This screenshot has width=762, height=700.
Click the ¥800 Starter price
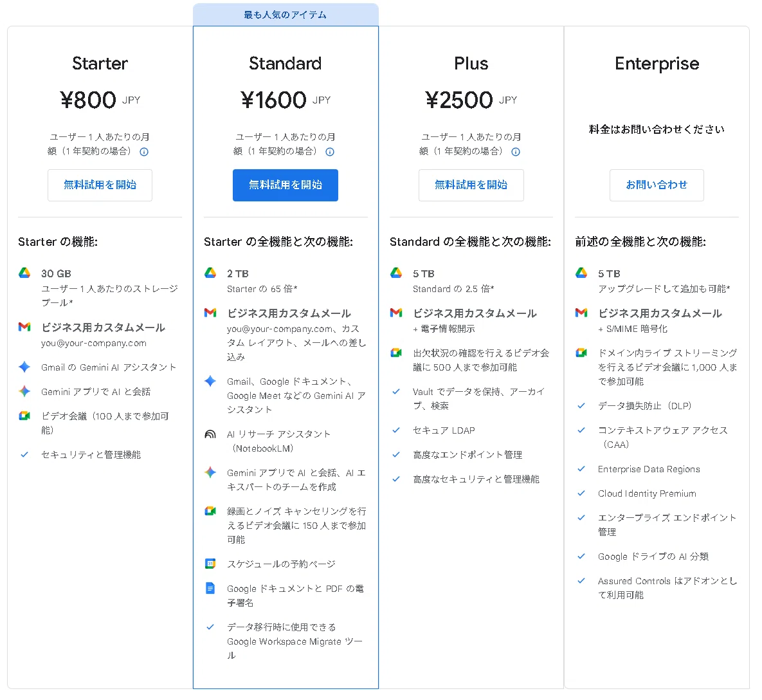coord(89,100)
